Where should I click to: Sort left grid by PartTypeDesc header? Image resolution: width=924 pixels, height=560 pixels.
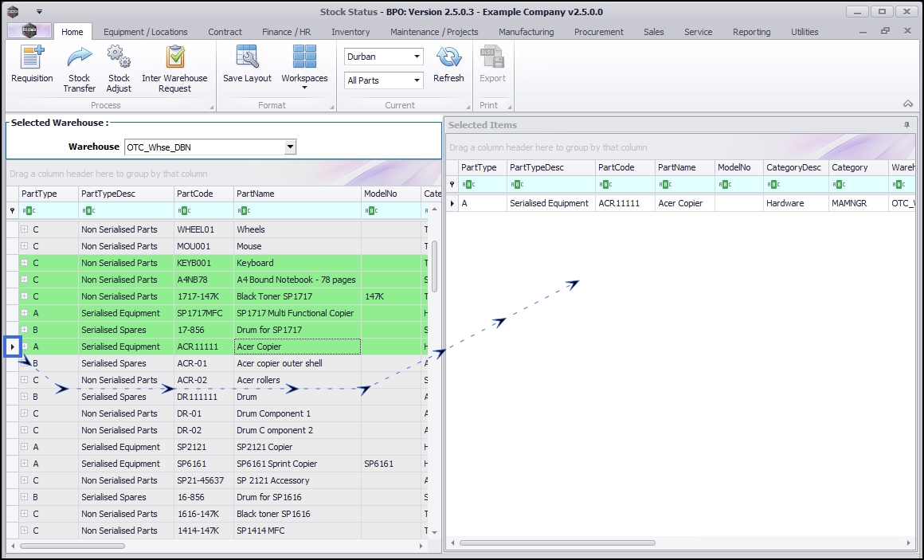point(126,194)
